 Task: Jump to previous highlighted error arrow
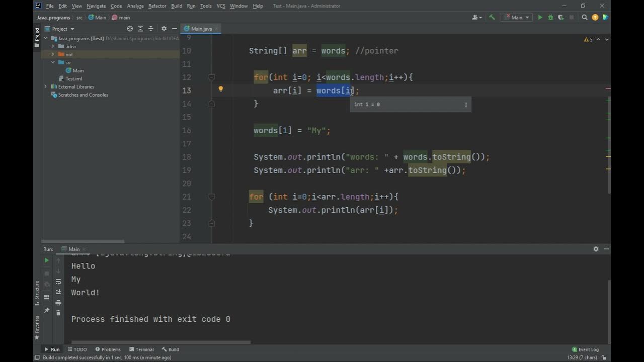pyautogui.click(x=599, y=39)
